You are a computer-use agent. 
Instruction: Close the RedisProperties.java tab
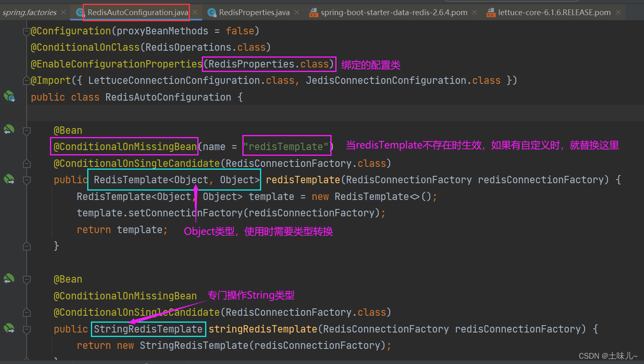click(297, 13)
